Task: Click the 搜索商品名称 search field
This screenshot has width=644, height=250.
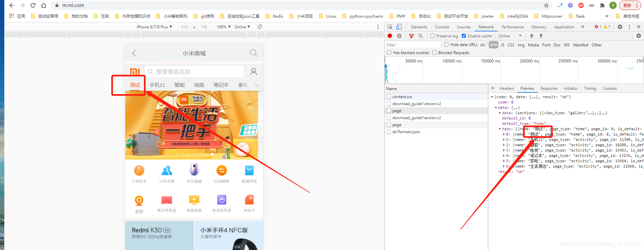Action: click(195, 71)
